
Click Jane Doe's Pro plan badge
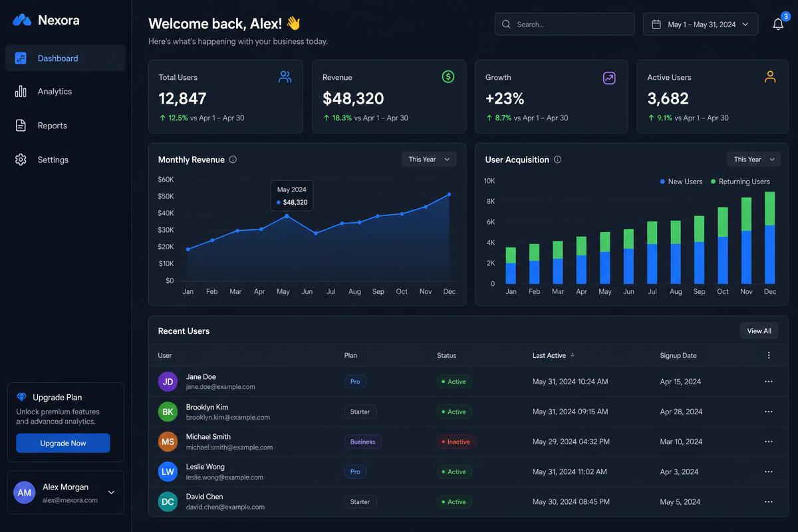pyautogui.click(x=355, y=382)
